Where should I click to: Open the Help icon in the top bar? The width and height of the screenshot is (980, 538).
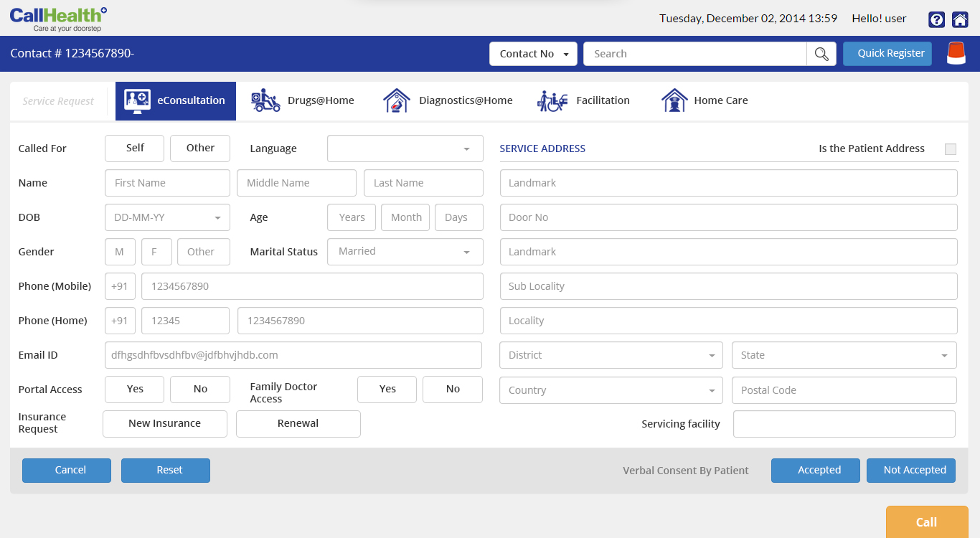[x=936, y=19]
